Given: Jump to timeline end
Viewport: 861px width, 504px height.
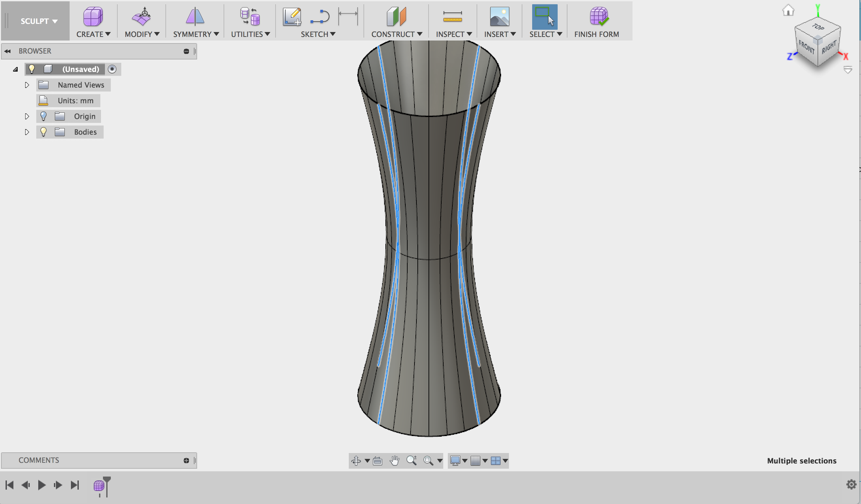Looking at the screenshot, I should point(75,485).
